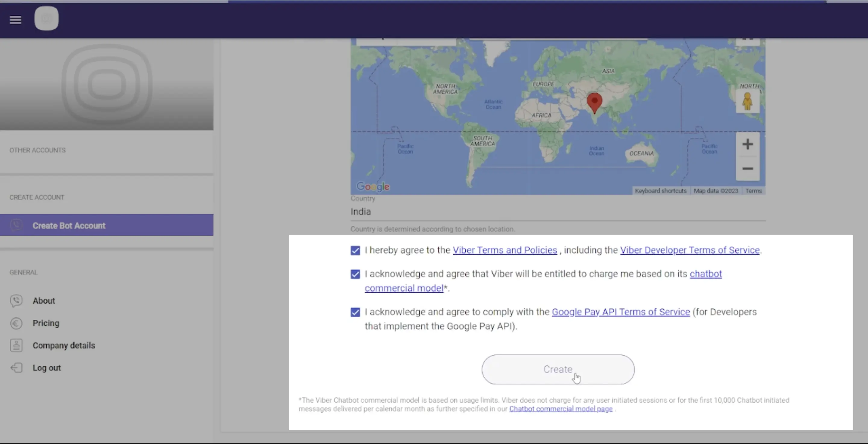Open chatbot commercial model link
This screenshot has width=868, height=444.
pos(706,274)
